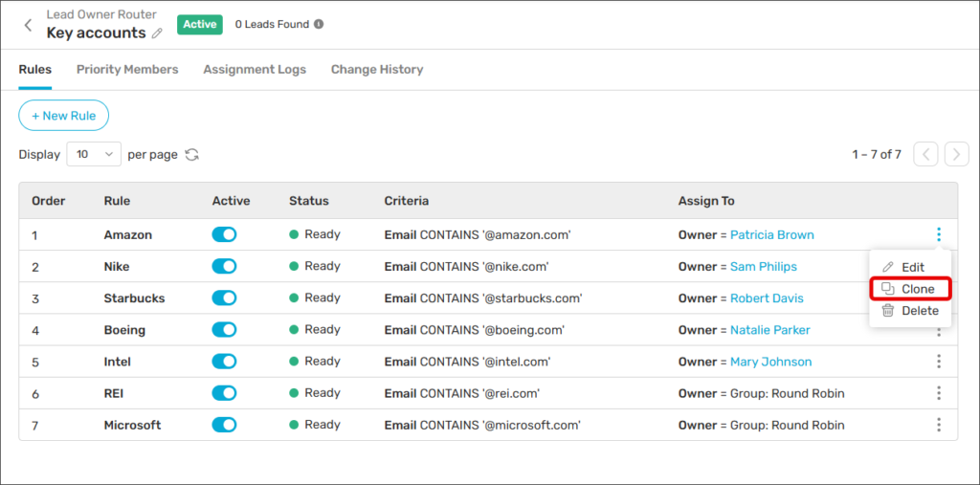Open the three-dot menu for Microsoft rule
This screenshot has height=485, width=980.
click(939, 425)
